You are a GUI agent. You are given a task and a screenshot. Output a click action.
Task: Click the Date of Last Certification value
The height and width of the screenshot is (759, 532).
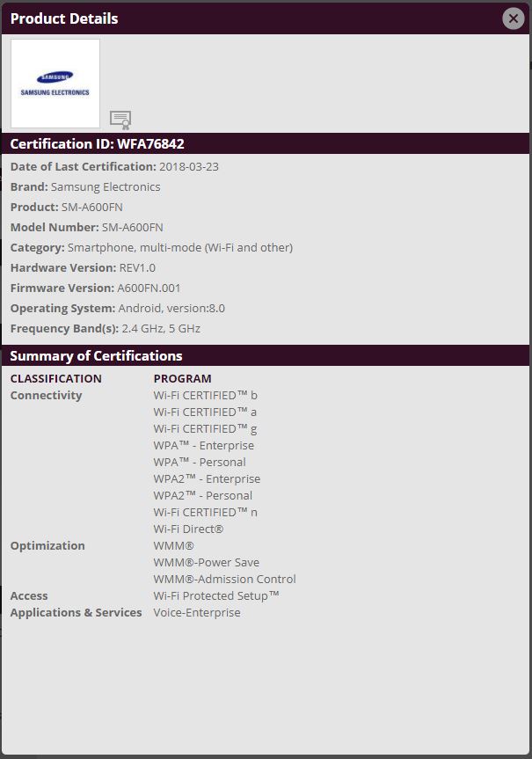[188, 166]
